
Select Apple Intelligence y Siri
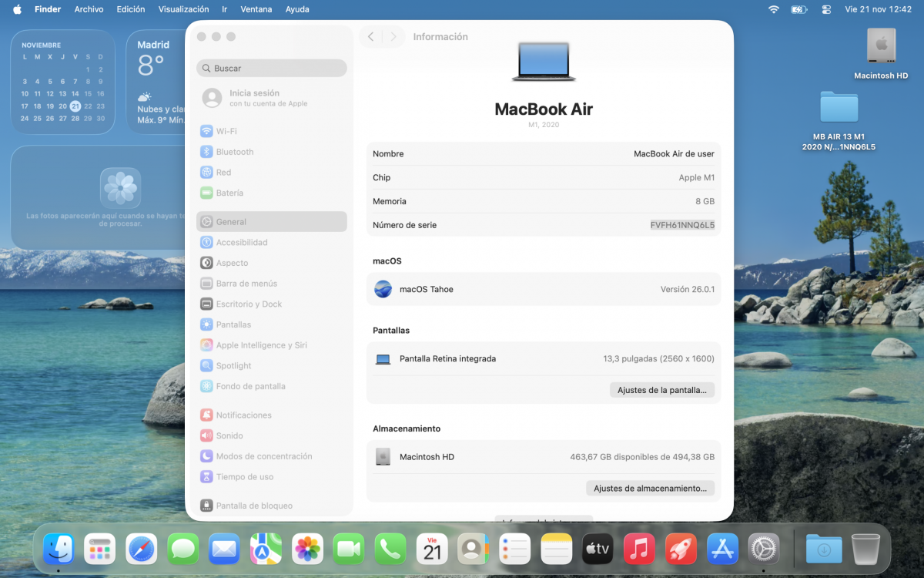click(x=261, y=345)
